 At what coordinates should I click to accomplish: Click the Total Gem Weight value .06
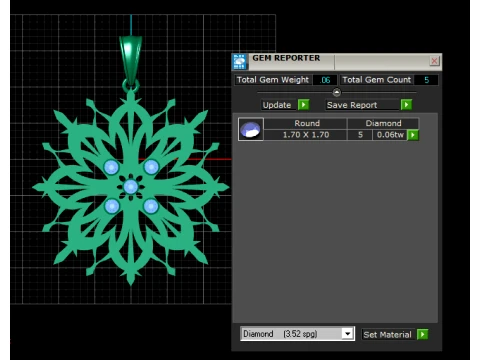[325, 80]
